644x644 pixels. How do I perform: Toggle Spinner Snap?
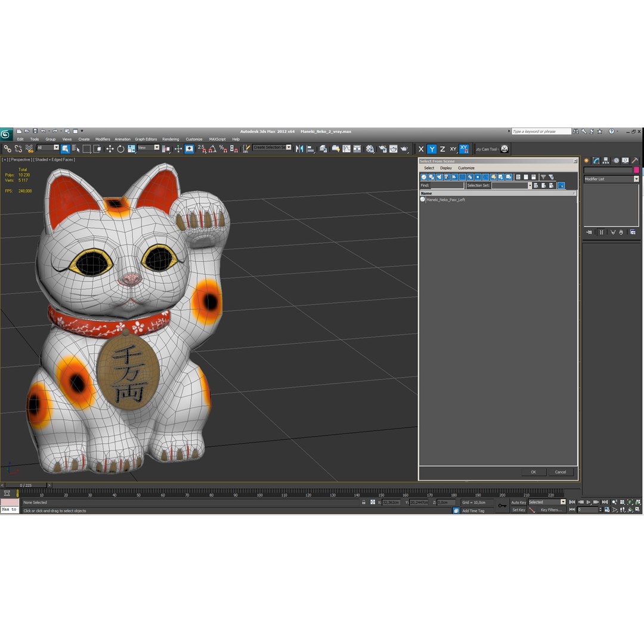tap(234, 148)
